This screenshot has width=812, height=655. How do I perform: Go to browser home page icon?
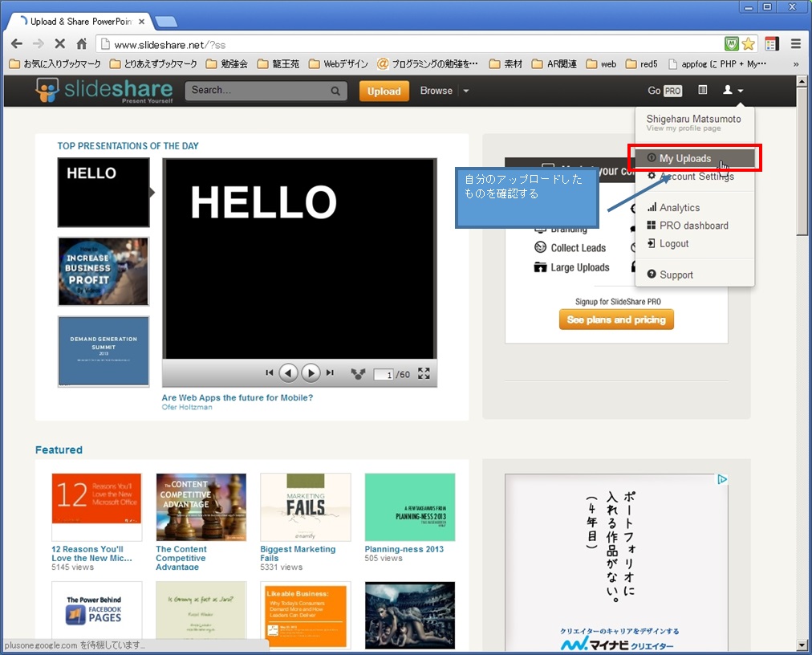click(82, 44)
